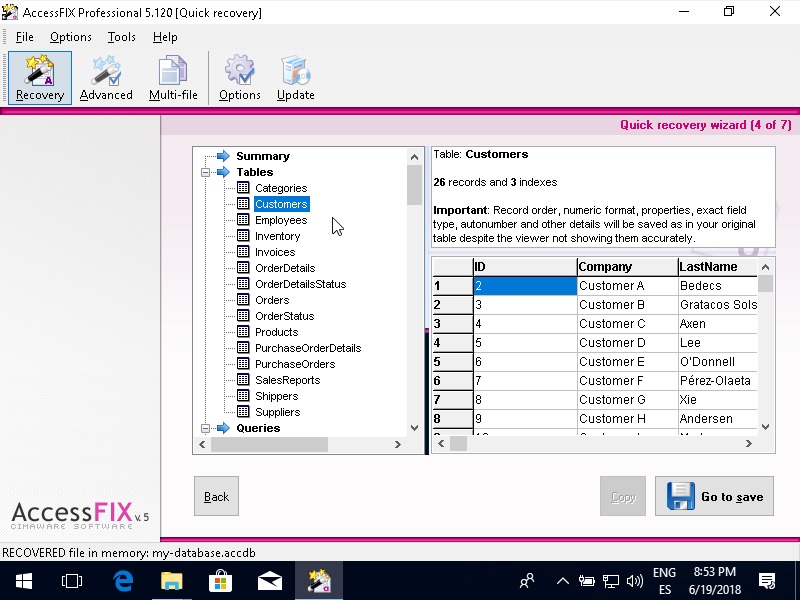Select the Products table in the tree
The image size is (800, 600).
pos(276,332)
